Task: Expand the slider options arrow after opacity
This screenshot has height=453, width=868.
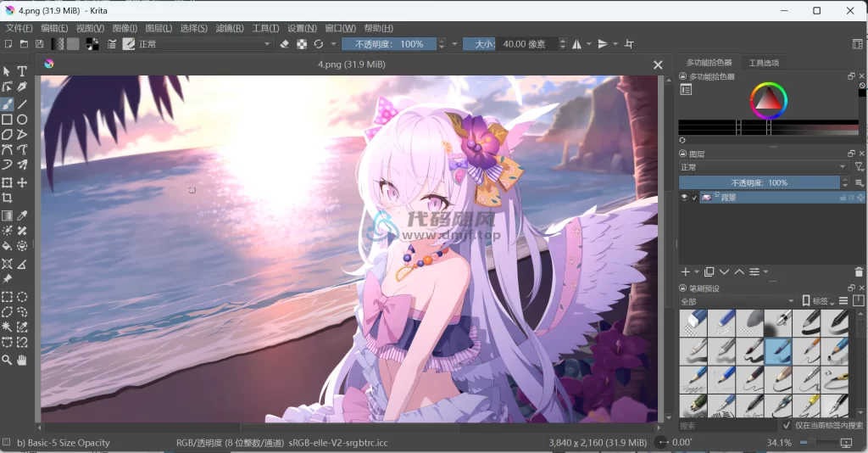Action: point(454,44)
